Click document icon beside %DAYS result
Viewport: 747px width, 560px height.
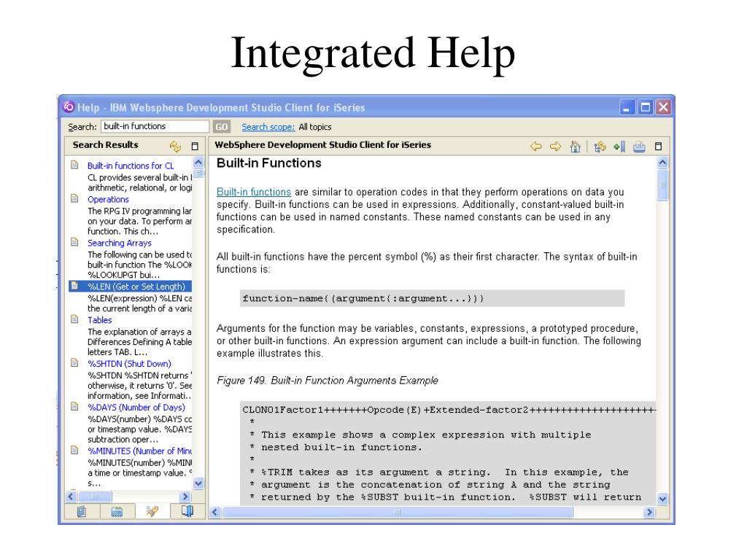point(75,407)
